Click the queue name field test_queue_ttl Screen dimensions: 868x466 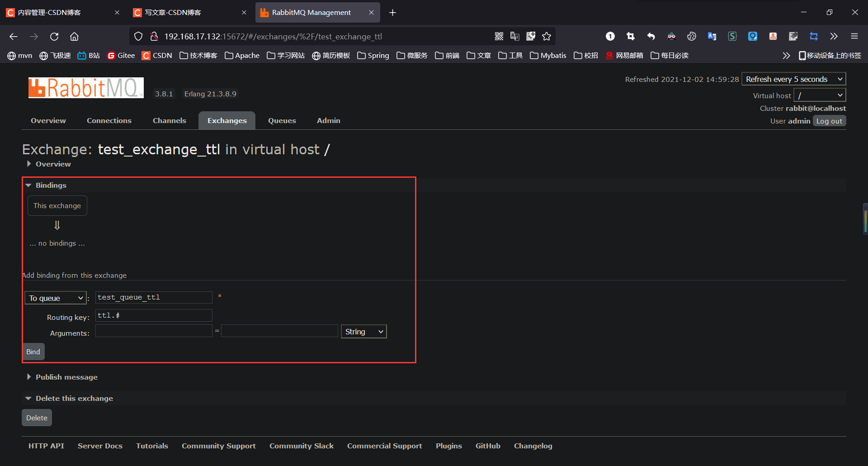pos(154,297)
